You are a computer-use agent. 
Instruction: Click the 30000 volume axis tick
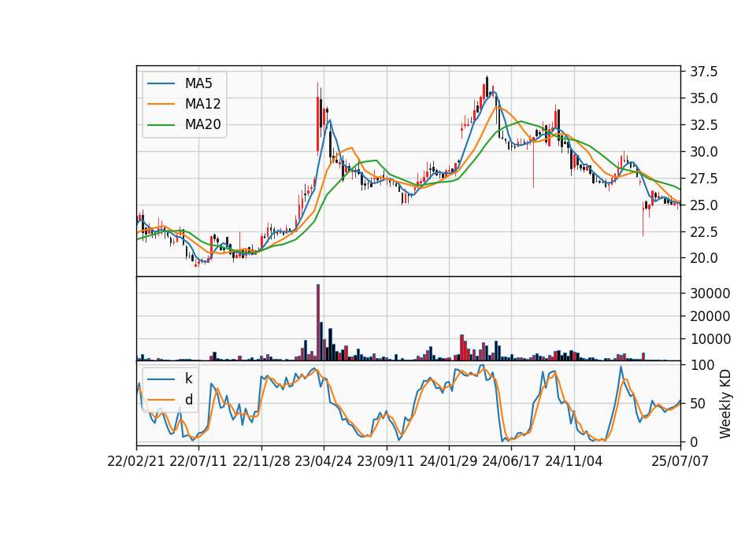click(x=710, y=294)
